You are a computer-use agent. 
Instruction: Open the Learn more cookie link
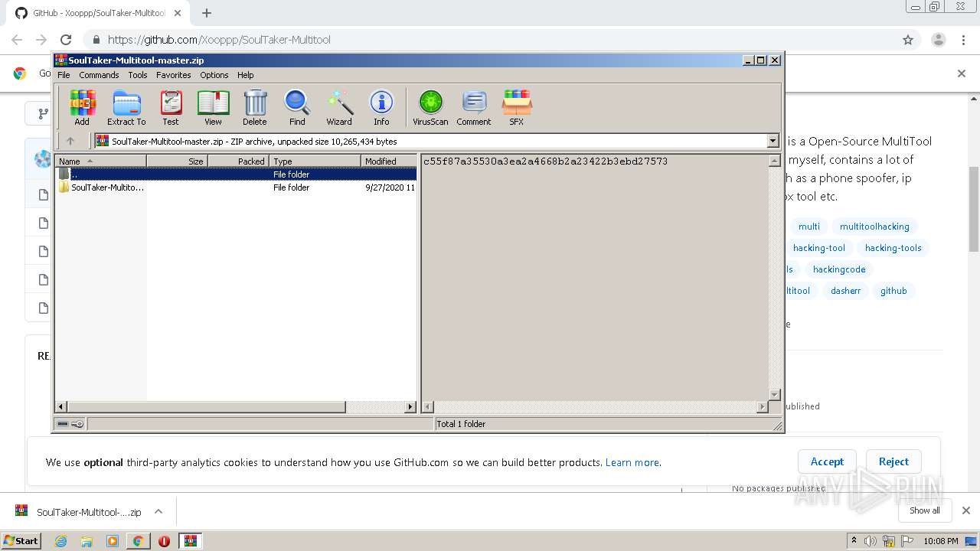pos(632,462)
